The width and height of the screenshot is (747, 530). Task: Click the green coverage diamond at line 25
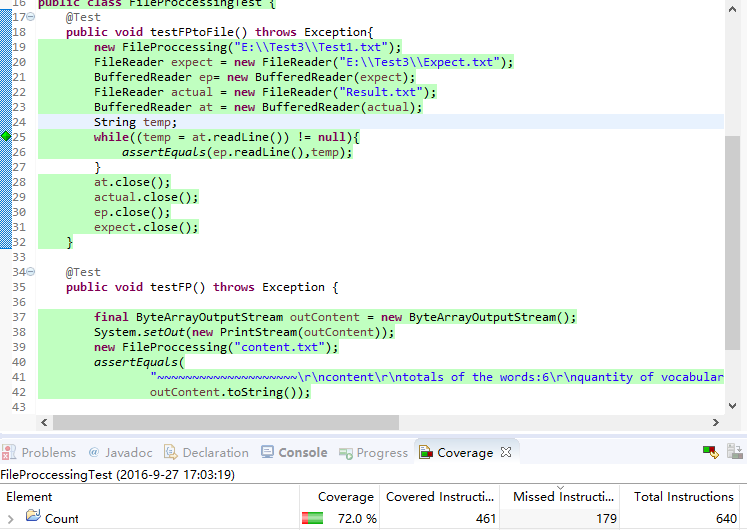pyautogui.click(x=6, y=137)
